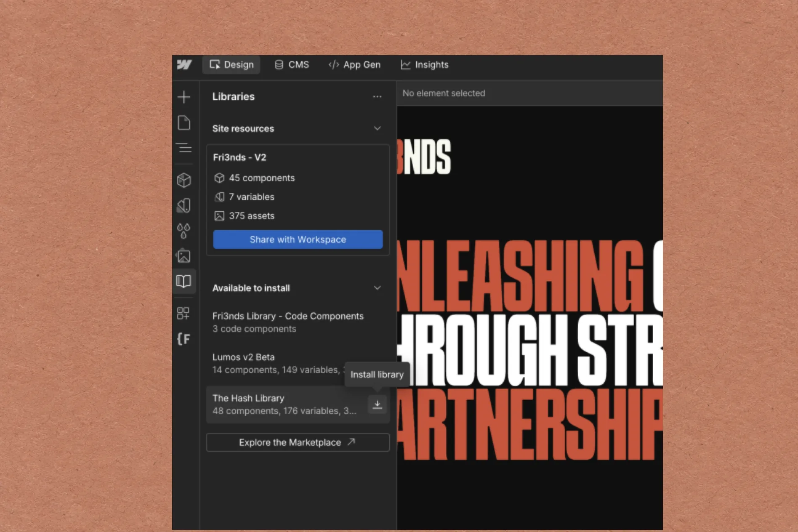Select The Hash Library row
The width and height of the screenshot is (798, 532).
[298, 405]
